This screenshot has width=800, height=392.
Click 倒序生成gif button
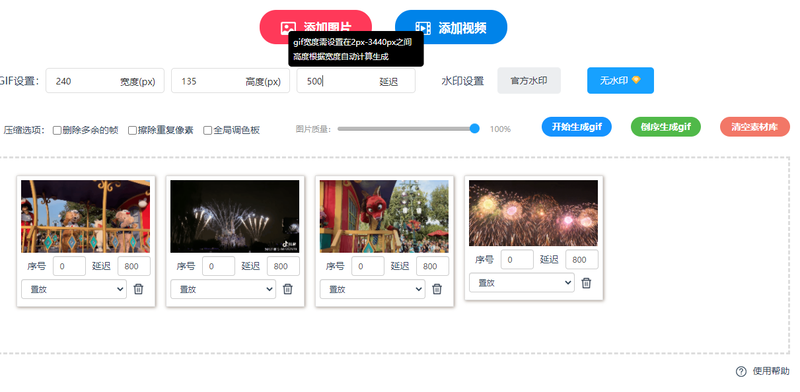point(666,127)
